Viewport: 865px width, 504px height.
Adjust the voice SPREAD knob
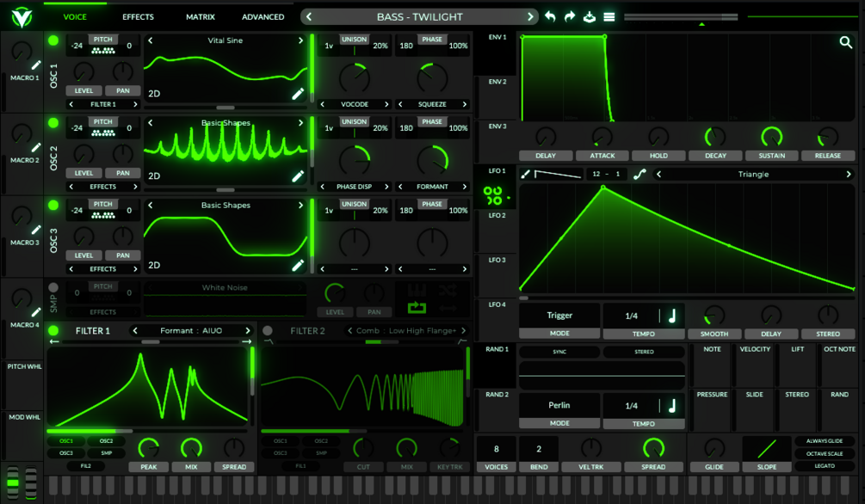[653, 449]
